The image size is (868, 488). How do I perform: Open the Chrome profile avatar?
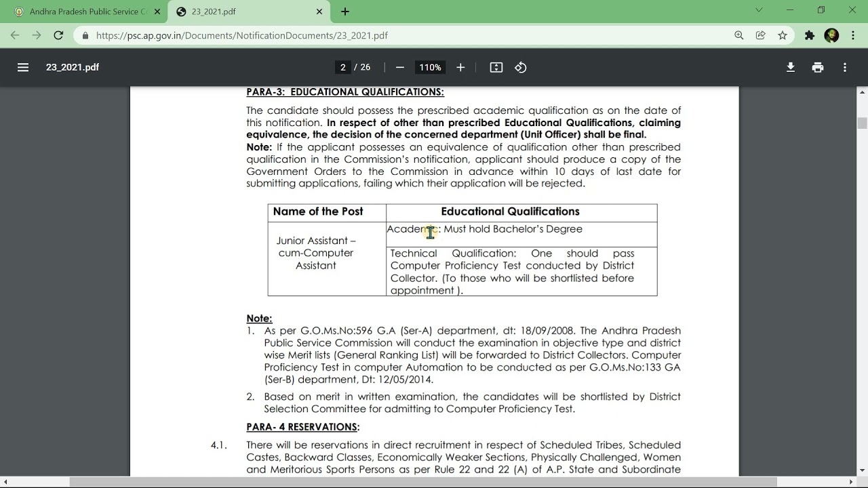click(832, 35)
